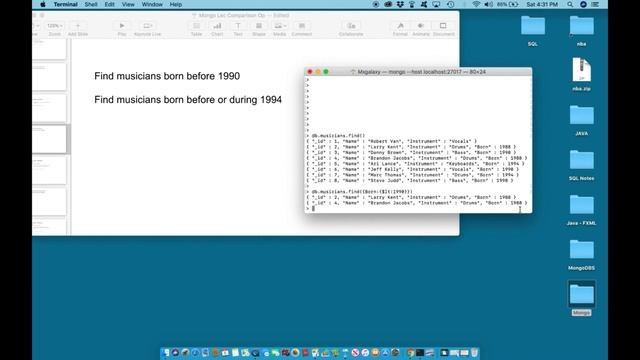640x360 pixels.
Task: Open the Terminal application menu
Action: pos(65,4)
